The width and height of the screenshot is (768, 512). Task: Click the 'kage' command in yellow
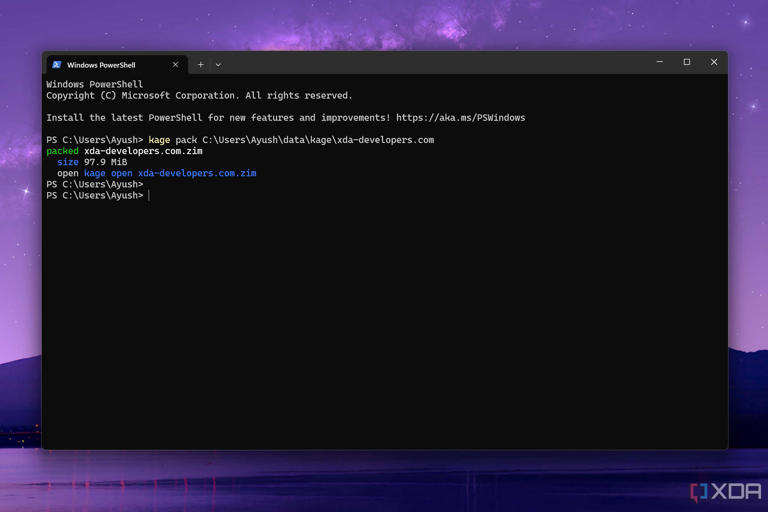(159, 140)
